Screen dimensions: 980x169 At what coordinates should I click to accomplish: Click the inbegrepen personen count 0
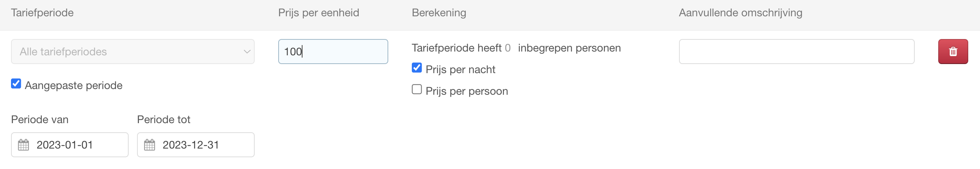[x=507, y=48]
